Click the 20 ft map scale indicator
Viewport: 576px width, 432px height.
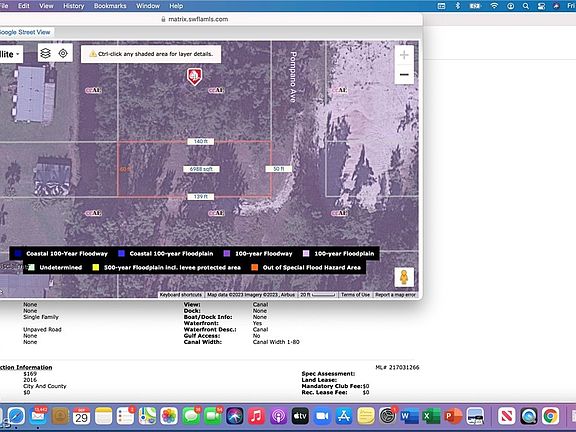[318, 295]
